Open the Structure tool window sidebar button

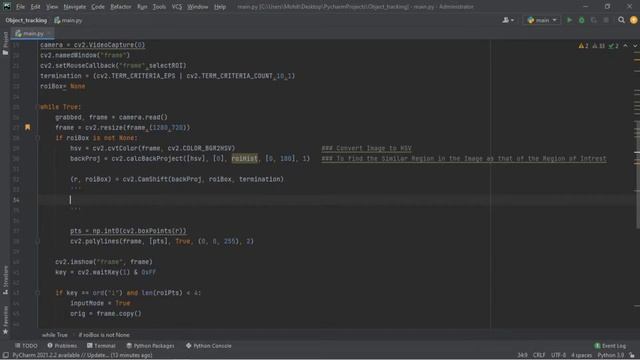coord(5,280)
